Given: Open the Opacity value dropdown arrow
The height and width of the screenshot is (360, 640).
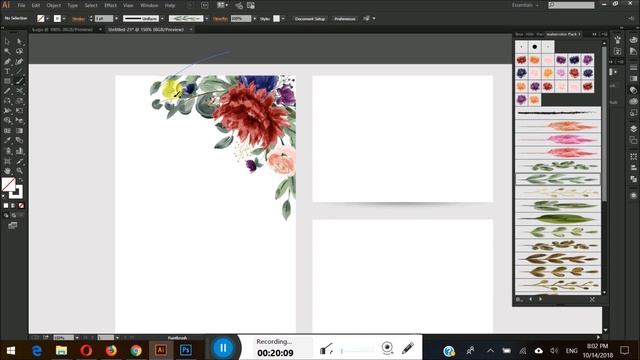Looking at the screenshot, I should 255,19.
